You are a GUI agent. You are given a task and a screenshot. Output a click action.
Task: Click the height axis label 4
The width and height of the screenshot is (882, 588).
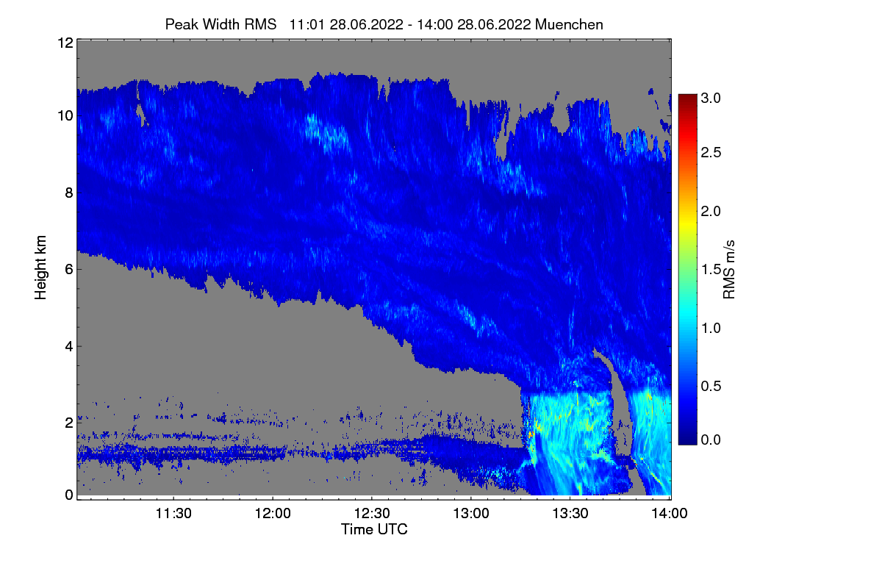click(68, 345)
